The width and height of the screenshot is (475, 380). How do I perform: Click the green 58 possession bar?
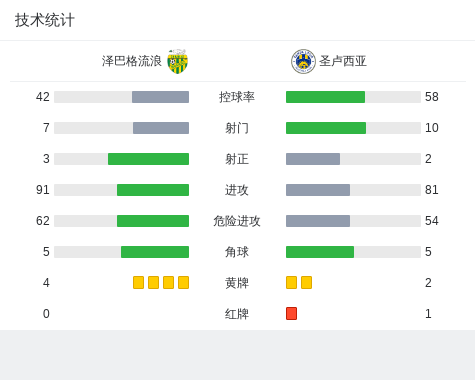click(325, 97)
